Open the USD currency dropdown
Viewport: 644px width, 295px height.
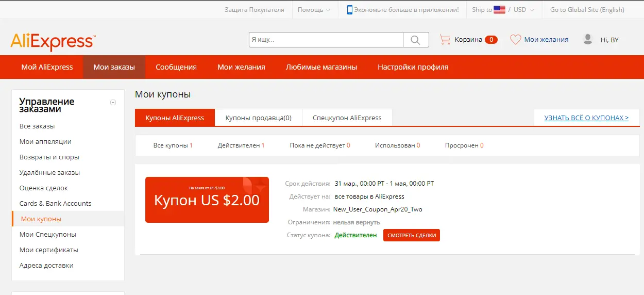[x=524, y=9]
